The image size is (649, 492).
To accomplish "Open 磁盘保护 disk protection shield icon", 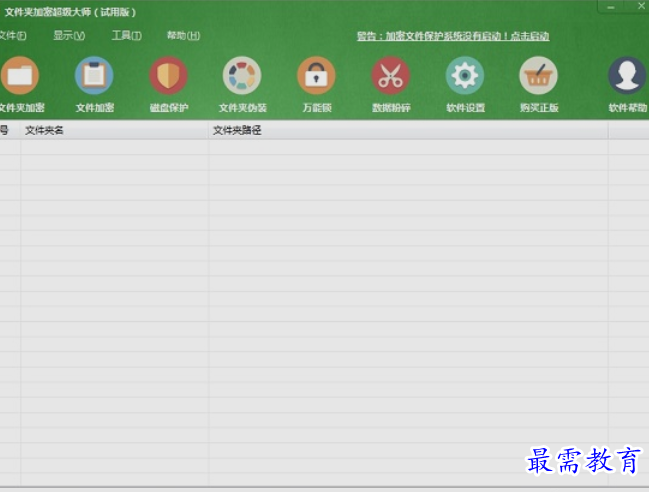I will point(168,76).
